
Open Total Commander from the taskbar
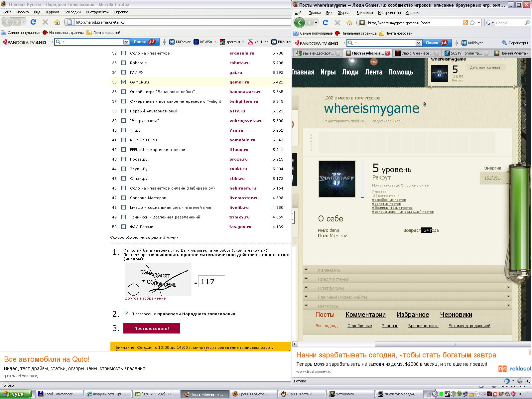(x=59, y=394)
